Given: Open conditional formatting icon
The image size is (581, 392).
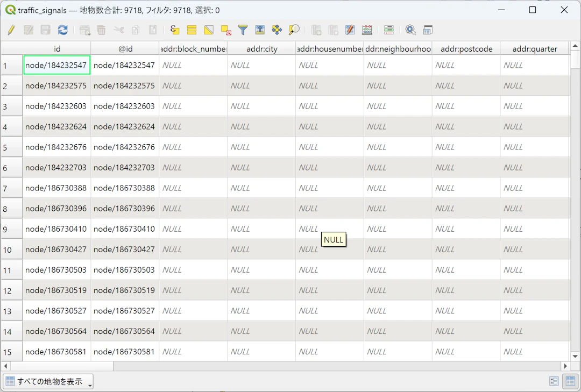Looking at the screenshot, I should 389,30.
